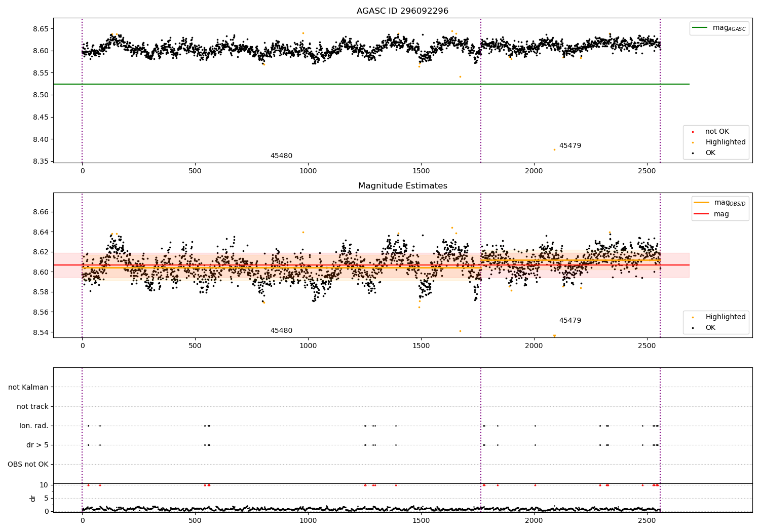Viewport: 760px width, 532px height.
Task: Click the 500 x-tick of the top plot
Action: coord(195,171)
